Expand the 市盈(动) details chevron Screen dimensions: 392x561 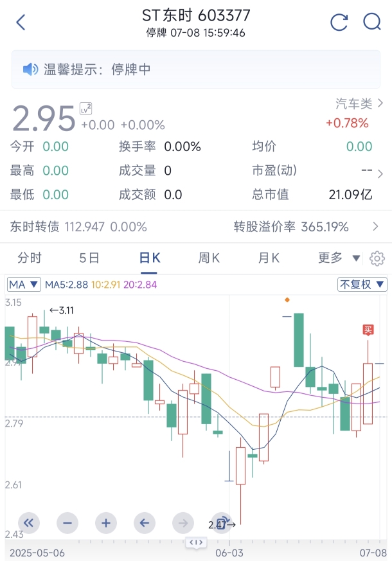tap(380, 174)
